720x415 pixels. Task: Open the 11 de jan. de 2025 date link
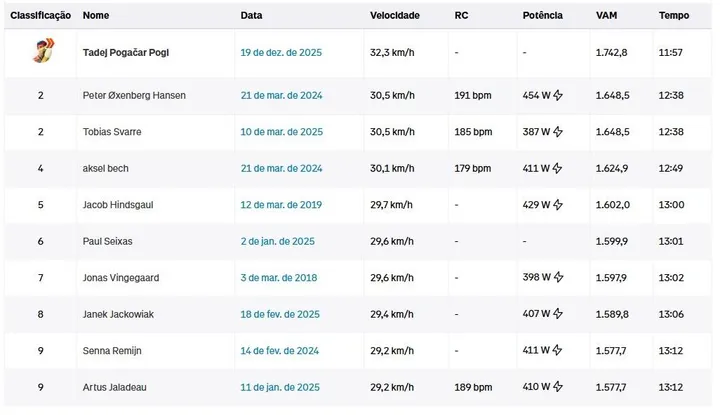coord(280,387)
